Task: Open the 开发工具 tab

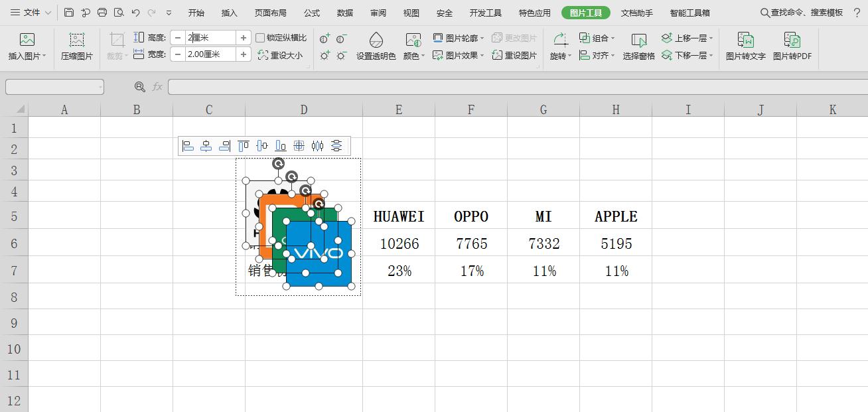Action: tap(486, 13)
